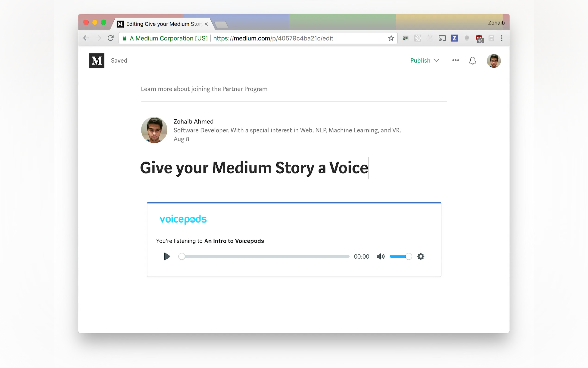Click the Cast extension icon
Viewport: 588px width, 368px height.
pos(442,38)
